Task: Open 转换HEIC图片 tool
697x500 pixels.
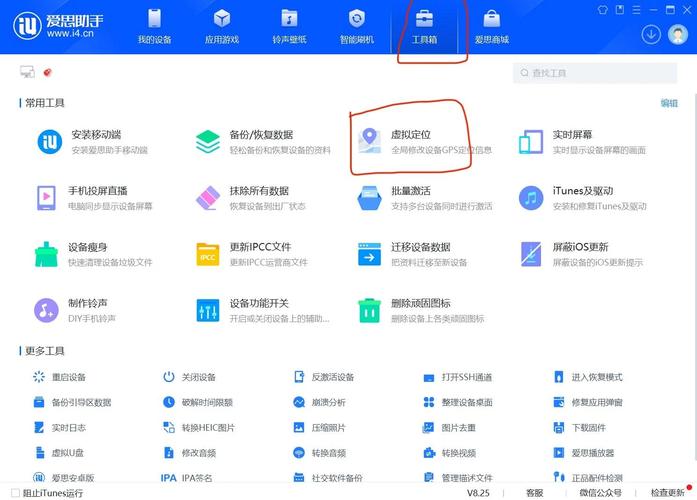Action: pyautogui.click(x=199, y=428)
